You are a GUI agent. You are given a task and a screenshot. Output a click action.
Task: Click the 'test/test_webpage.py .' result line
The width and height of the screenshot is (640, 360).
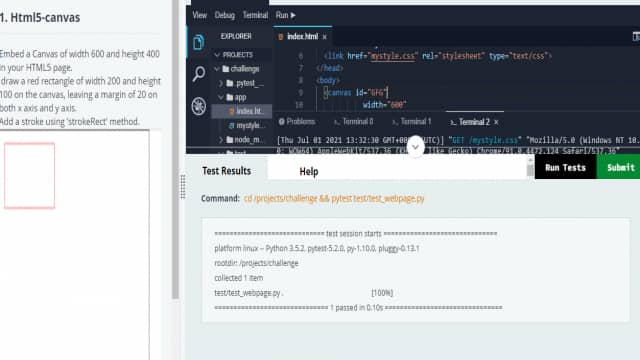(249, 293)
